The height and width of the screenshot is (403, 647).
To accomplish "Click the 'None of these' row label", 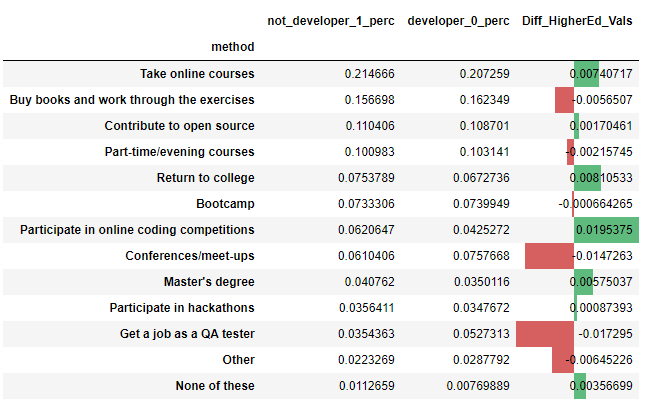I will [215, 385].
